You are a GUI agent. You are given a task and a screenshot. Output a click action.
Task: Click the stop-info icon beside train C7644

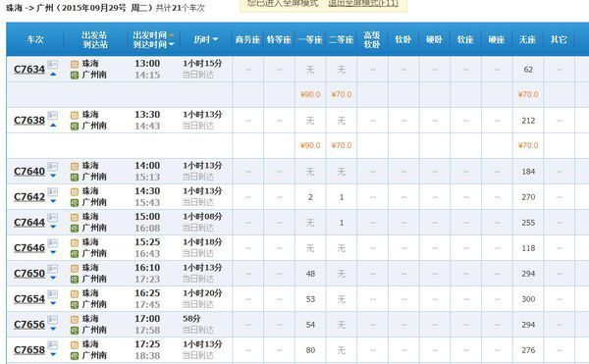53,217
